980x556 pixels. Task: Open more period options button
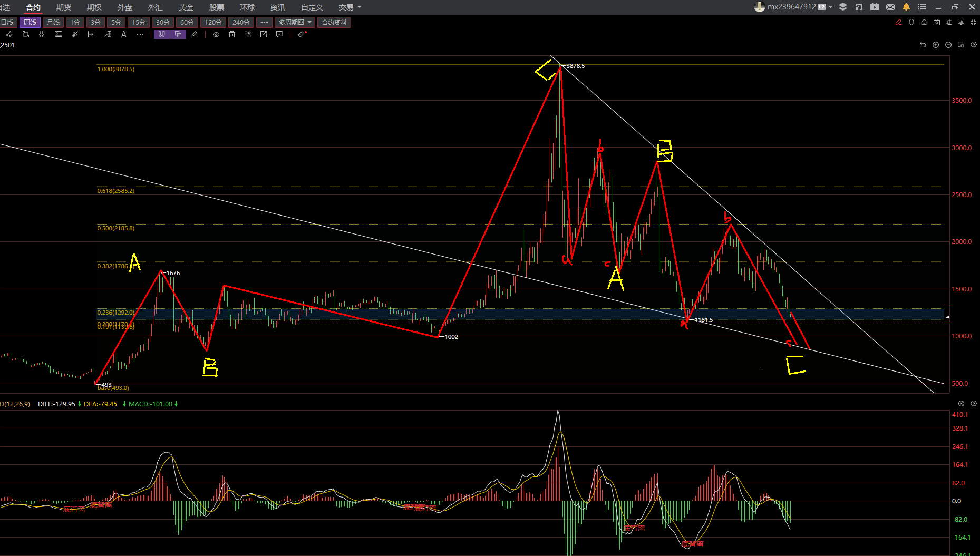point(264,22)
